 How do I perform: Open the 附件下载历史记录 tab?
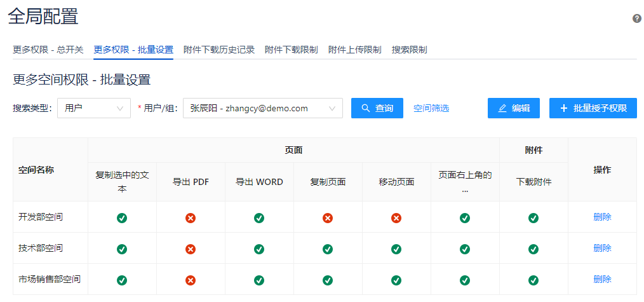point(218,50)
